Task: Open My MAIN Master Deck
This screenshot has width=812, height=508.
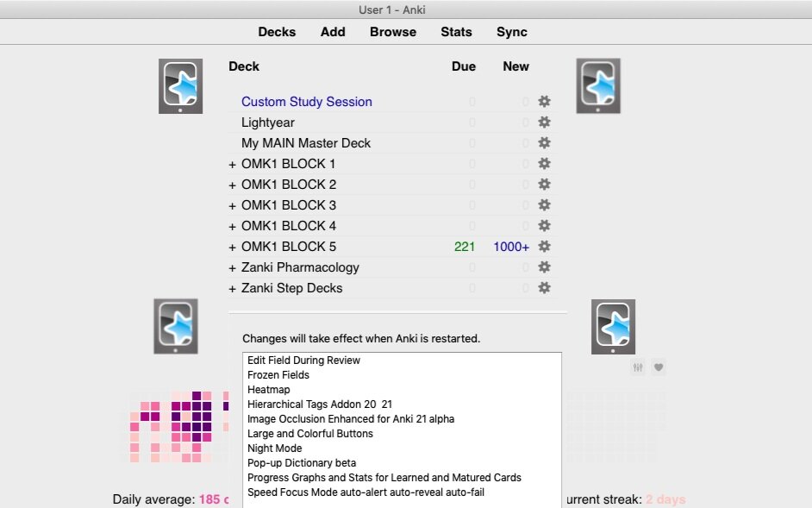Action: [x=305, y=143]
